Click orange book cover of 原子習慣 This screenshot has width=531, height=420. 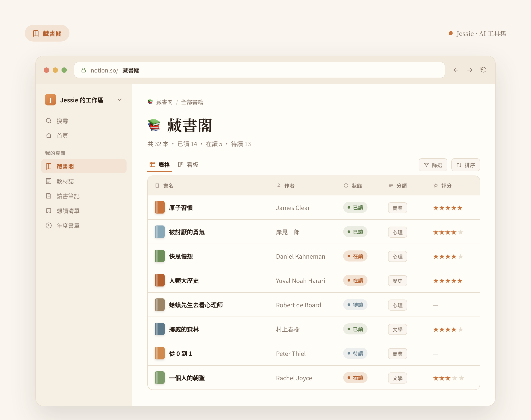160,208
